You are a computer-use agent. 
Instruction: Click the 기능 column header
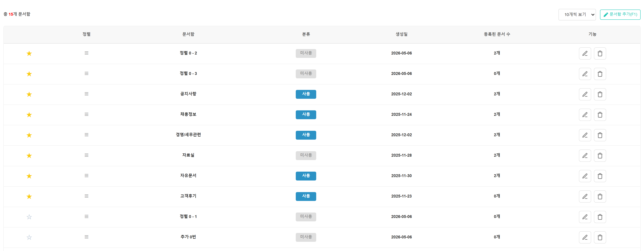592,34
